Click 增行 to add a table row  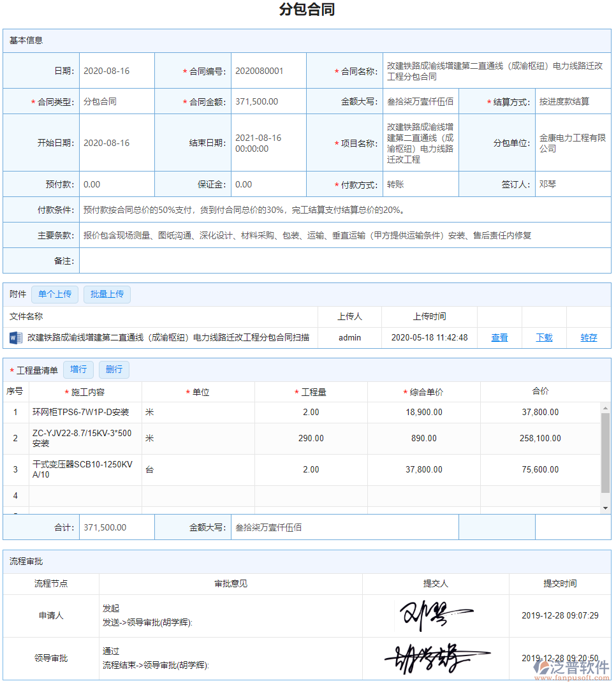(78, 370)
